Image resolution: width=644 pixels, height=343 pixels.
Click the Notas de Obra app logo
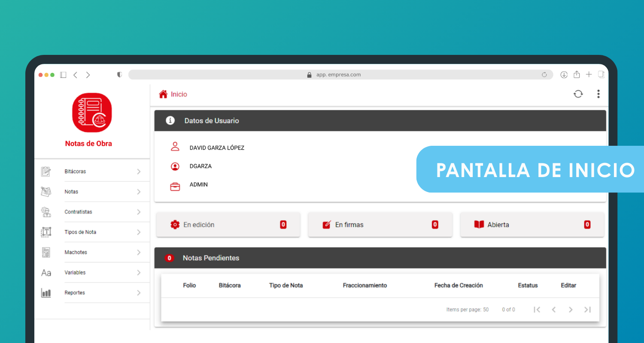(x=92, y=113)
